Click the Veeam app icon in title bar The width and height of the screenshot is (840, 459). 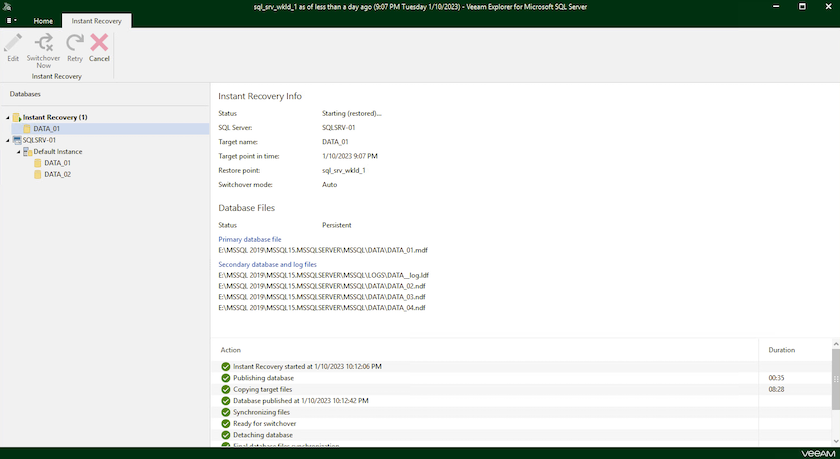7,7
